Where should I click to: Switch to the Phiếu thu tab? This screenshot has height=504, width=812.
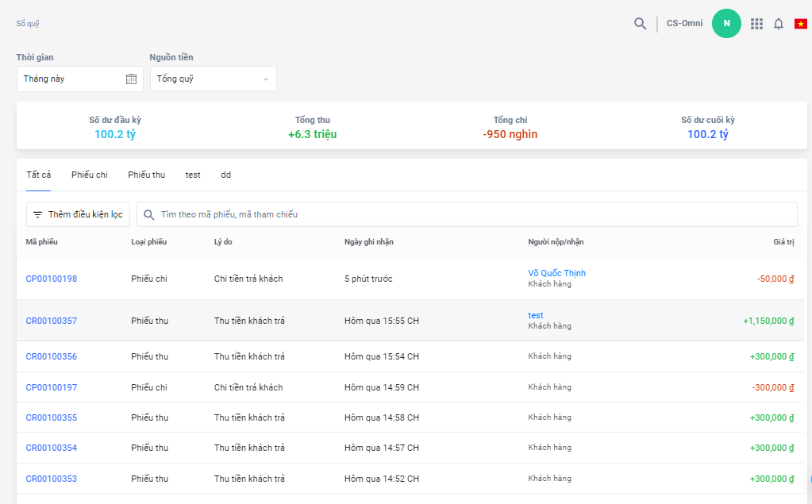pyautogui.click(x=146, y=175)
